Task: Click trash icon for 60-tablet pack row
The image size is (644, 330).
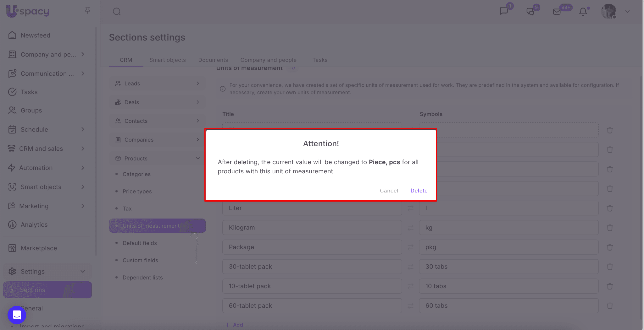Action: pyautogui.click(x=610, y=306)
